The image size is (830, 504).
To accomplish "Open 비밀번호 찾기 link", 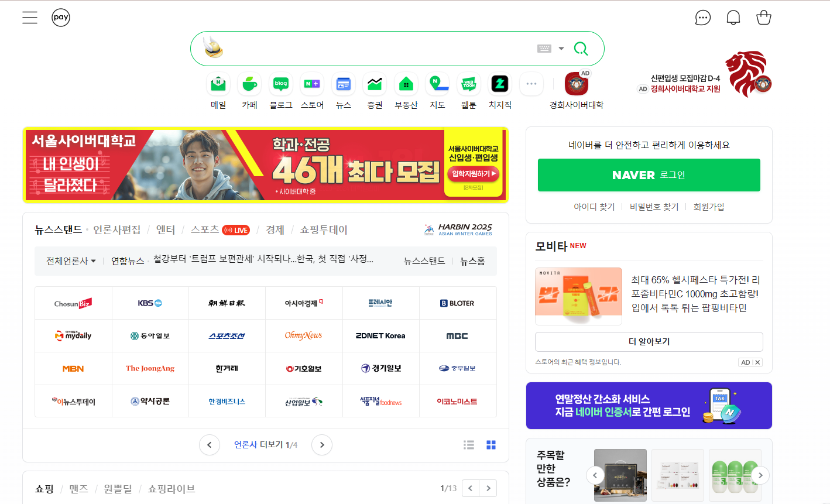I will tap(654, 207).
